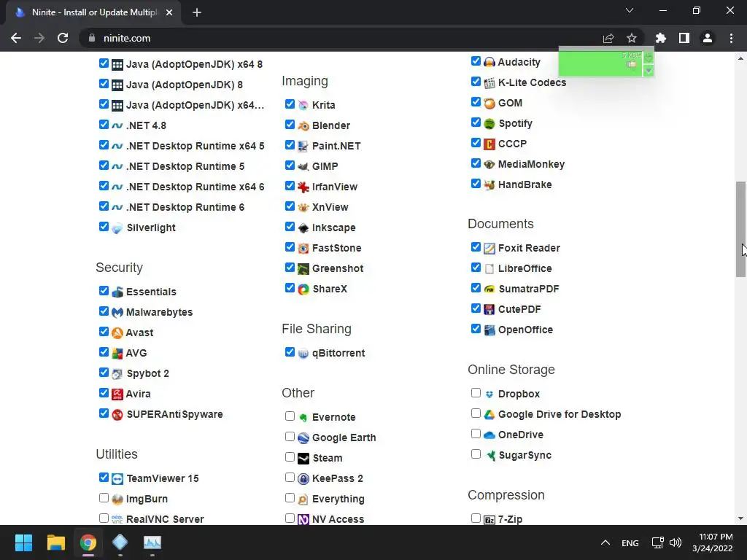Click the TeamViewer 15 icon
The width and height of the screenshot is (747, 560).
click(117, 478)
